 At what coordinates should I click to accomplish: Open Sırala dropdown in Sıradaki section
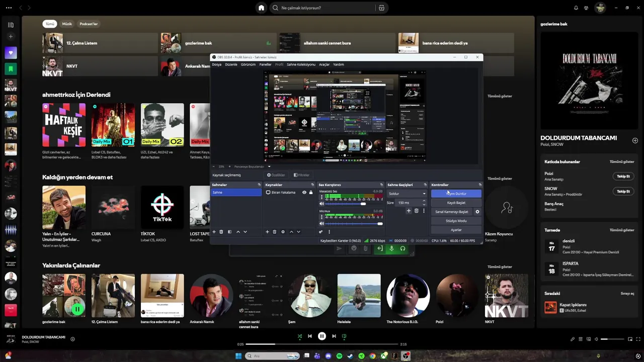tap(627, 293)
